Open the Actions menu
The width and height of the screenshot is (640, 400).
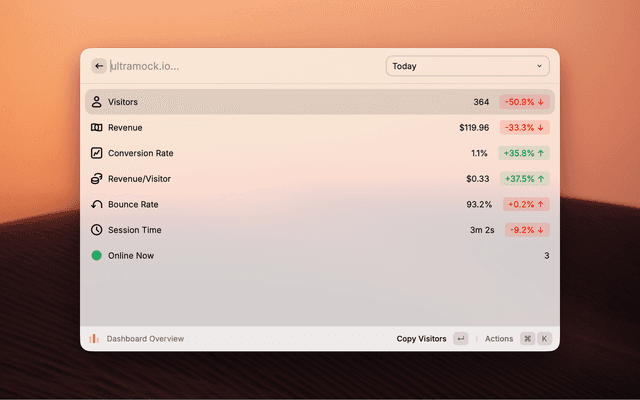tap(499, 339)
